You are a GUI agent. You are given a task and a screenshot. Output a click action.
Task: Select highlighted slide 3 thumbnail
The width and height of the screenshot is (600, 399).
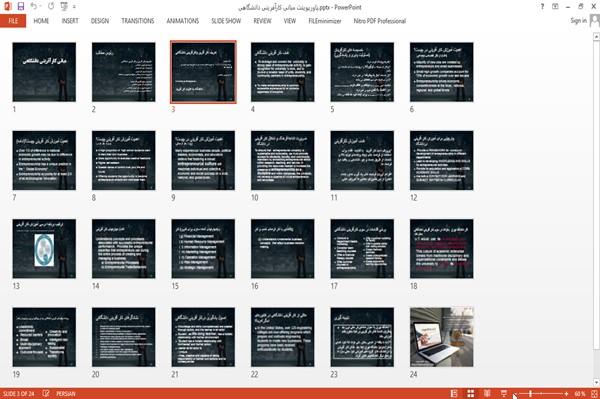pos(203,72)
